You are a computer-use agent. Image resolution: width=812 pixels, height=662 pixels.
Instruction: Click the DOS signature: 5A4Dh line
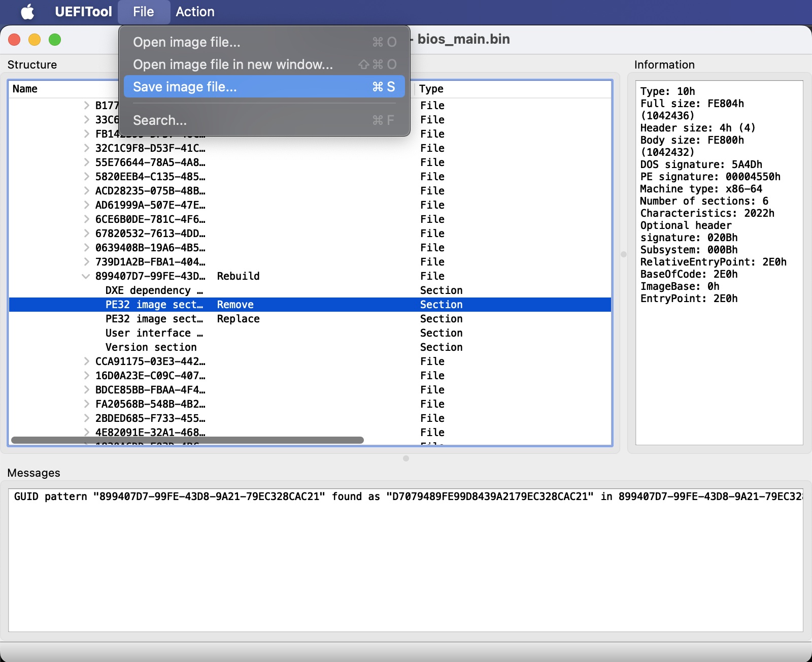point(701,164)
